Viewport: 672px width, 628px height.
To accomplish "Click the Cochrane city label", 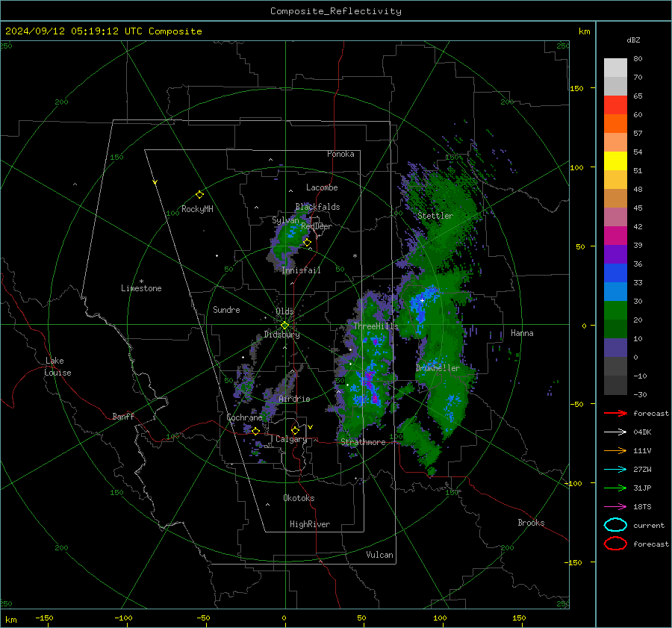I will (x=244, y=417).
